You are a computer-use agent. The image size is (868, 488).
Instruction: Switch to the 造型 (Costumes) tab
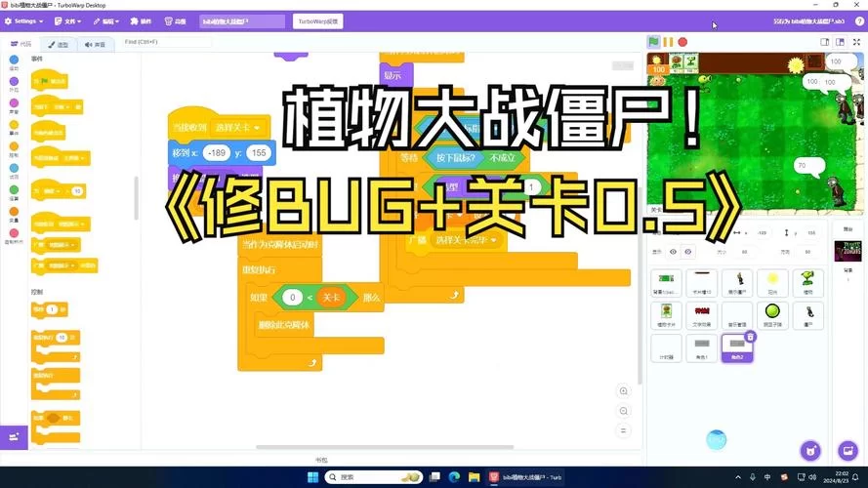coord(59,44)
